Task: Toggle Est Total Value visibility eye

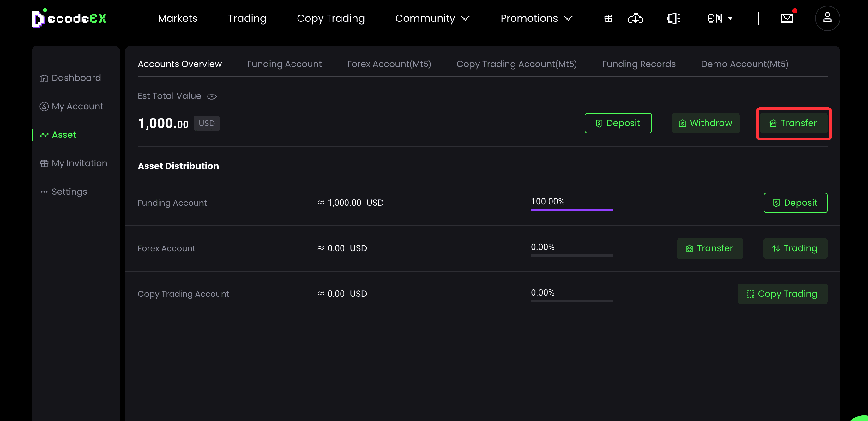Action: pyautogui.click(x=212, y=96)
